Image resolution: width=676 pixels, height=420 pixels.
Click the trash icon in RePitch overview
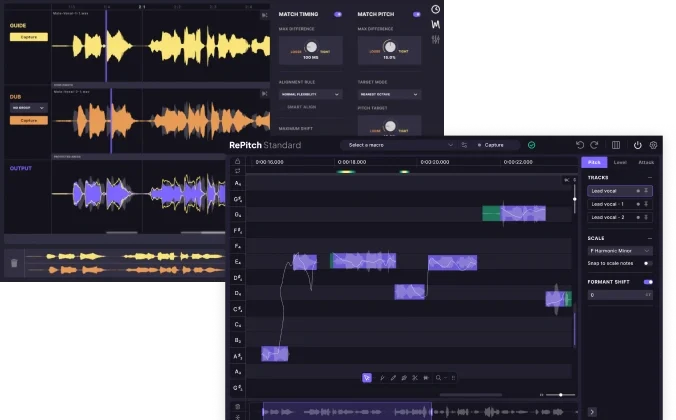238,406
